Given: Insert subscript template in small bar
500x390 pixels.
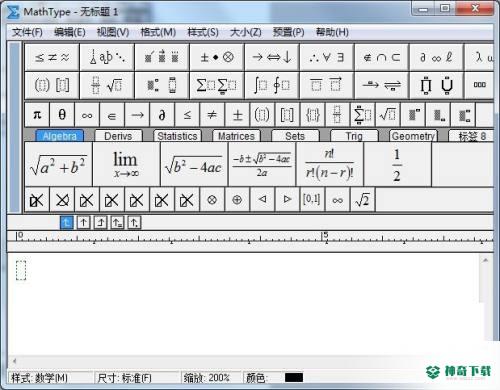Looking at the screenshot, I should (x=439, y=115).
